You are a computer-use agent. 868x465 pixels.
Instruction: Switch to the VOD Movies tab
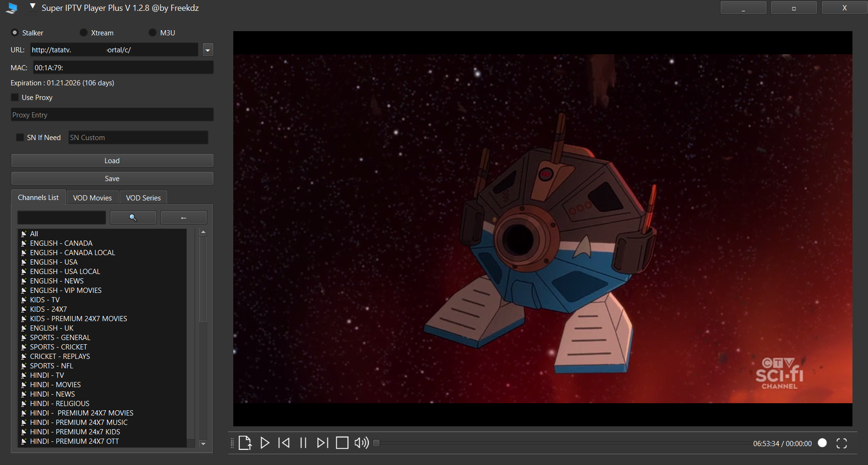92,198
